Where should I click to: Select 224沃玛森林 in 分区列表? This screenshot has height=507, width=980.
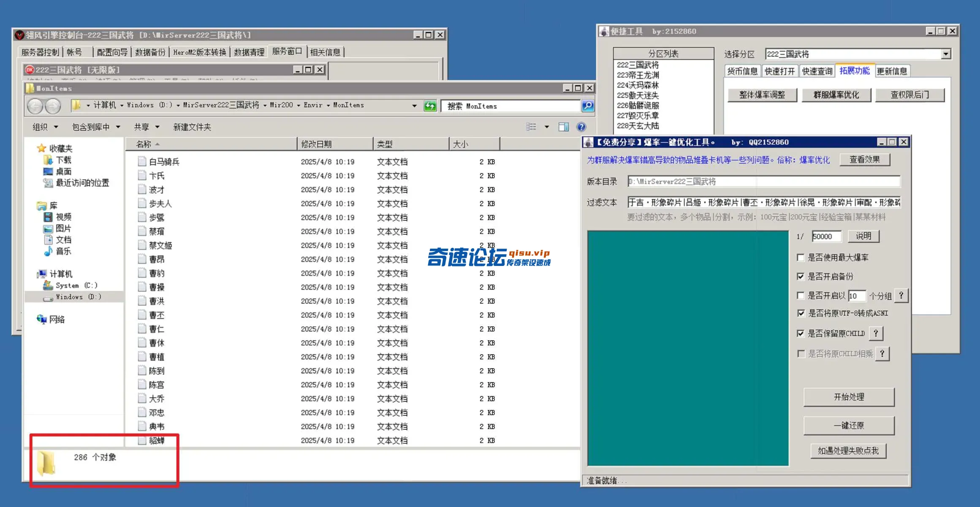(638, 85)
